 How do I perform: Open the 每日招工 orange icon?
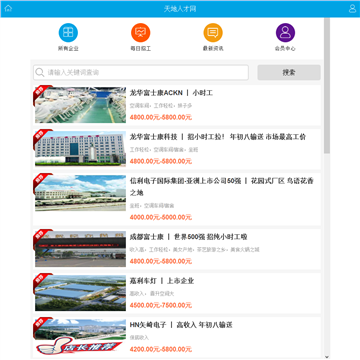[141, 33]
